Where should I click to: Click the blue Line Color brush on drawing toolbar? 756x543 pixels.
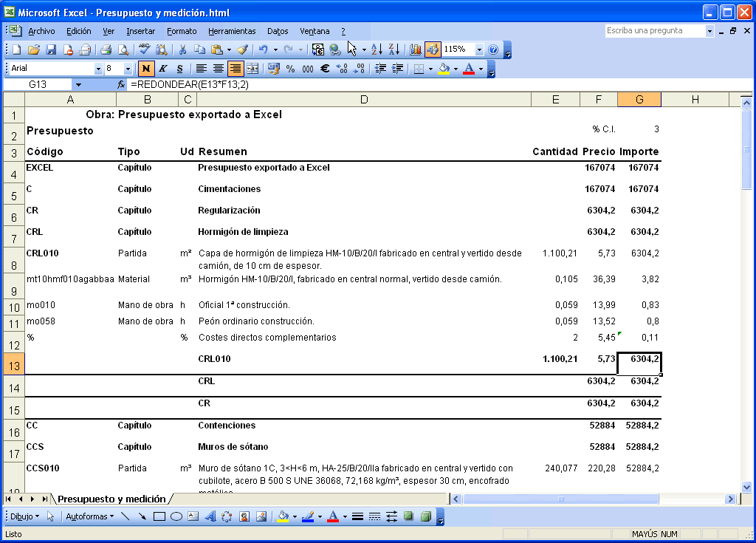pyautogui.click(x=308, y=516)
